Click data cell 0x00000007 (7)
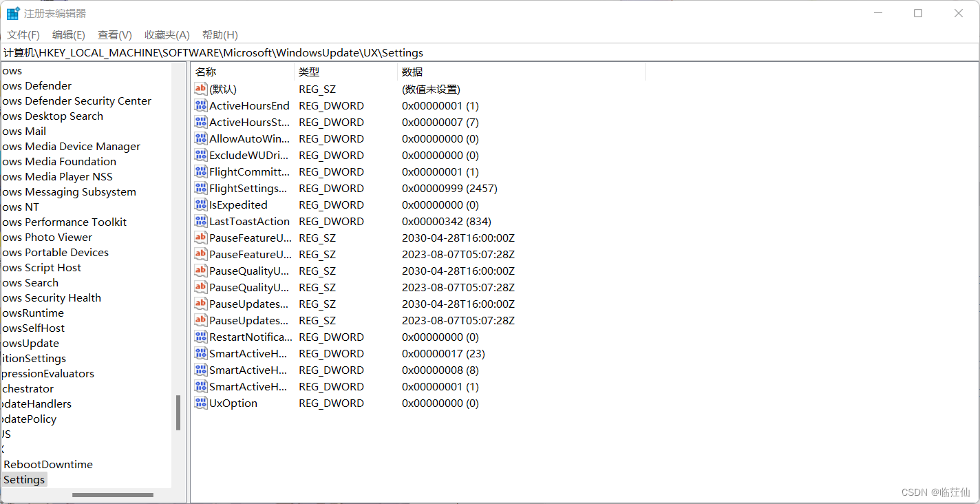 tap(440, 122)
